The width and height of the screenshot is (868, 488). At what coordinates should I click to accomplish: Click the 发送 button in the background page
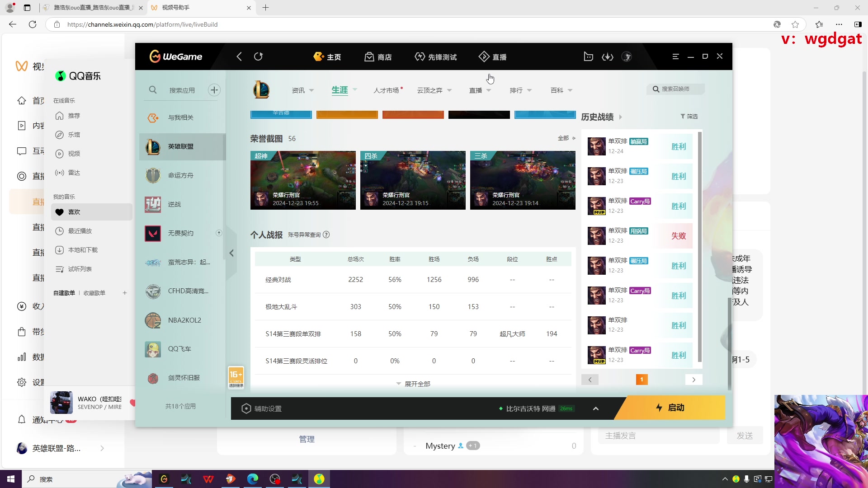click(x=745, y=436)
